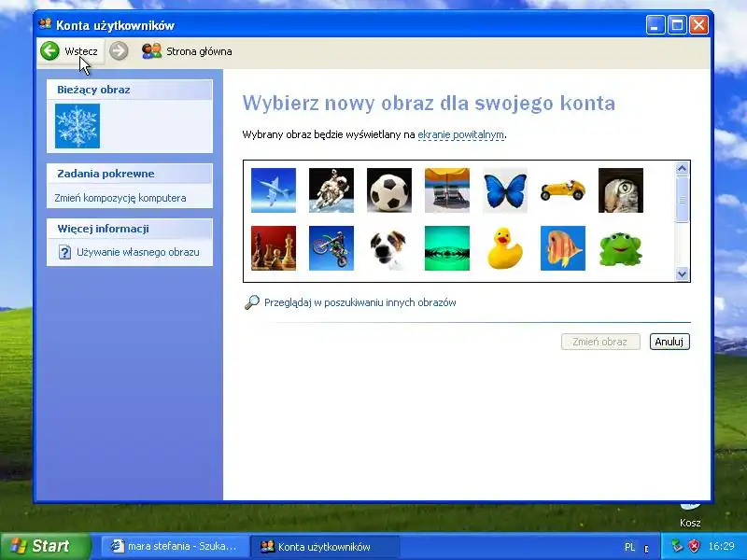The width and height of the screenshot is (747, 560).
Task: Switch to mara stefania taskbar window
Action: pos(175,546)
